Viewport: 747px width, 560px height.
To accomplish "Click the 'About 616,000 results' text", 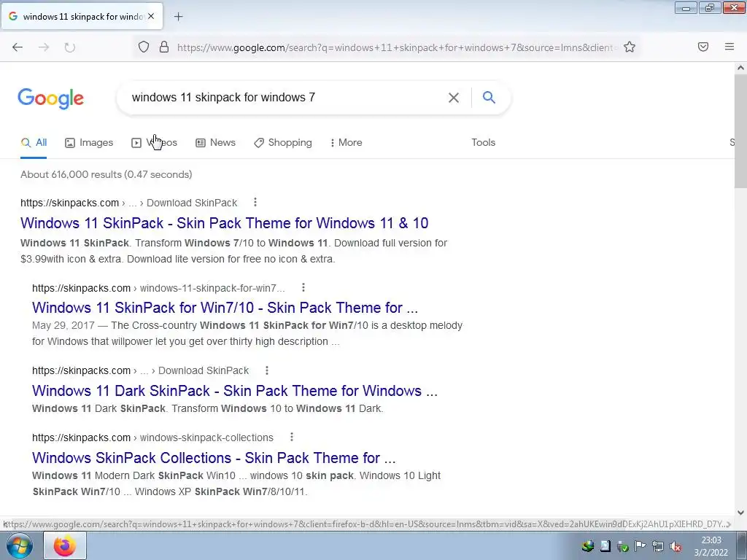I will 107,174.
